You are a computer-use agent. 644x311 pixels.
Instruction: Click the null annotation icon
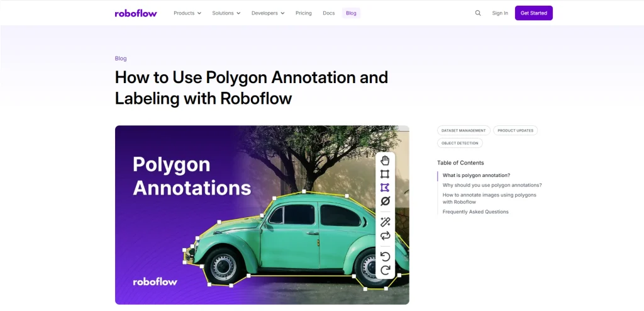385,201
